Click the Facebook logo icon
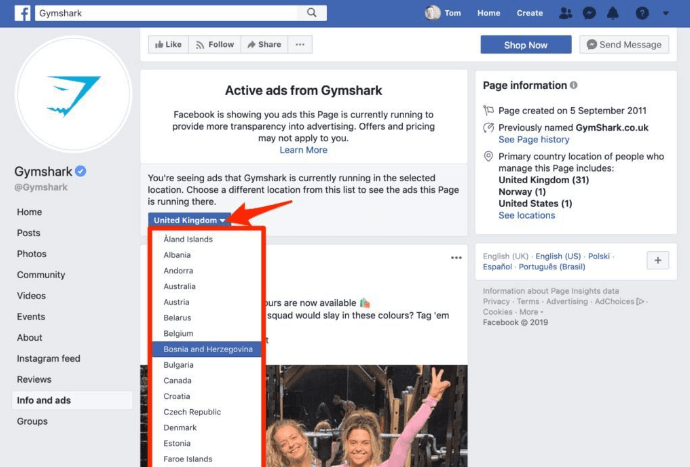 21,13
